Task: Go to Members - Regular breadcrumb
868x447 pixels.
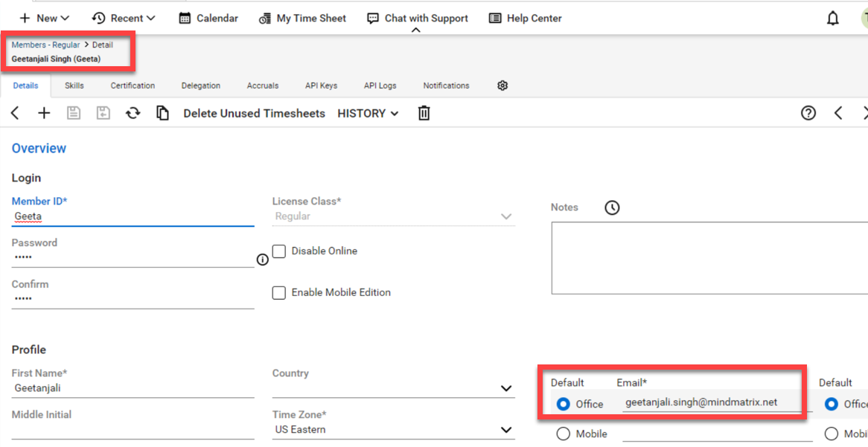Action: click(x=46, y=45)
